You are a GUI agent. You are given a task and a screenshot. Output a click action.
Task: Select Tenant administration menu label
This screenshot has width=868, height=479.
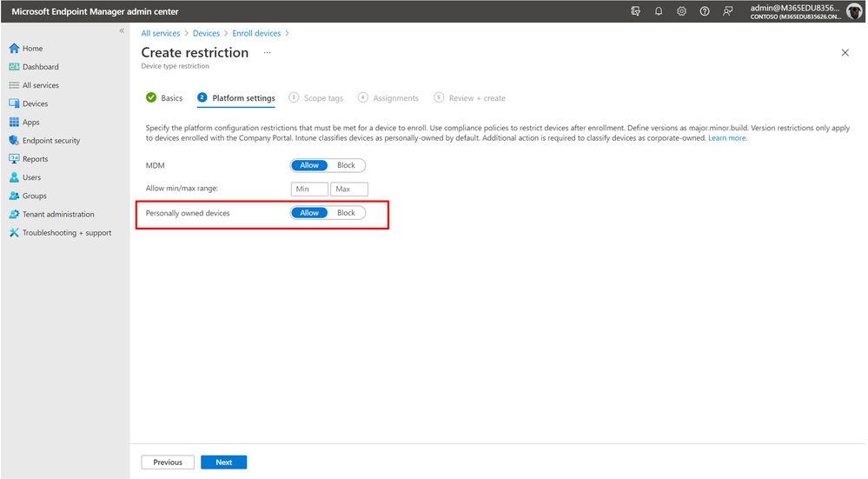coord(58,215)
